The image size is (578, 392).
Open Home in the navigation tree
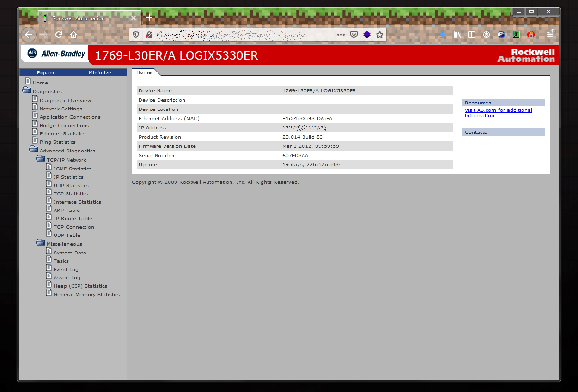tap(40, 83)
